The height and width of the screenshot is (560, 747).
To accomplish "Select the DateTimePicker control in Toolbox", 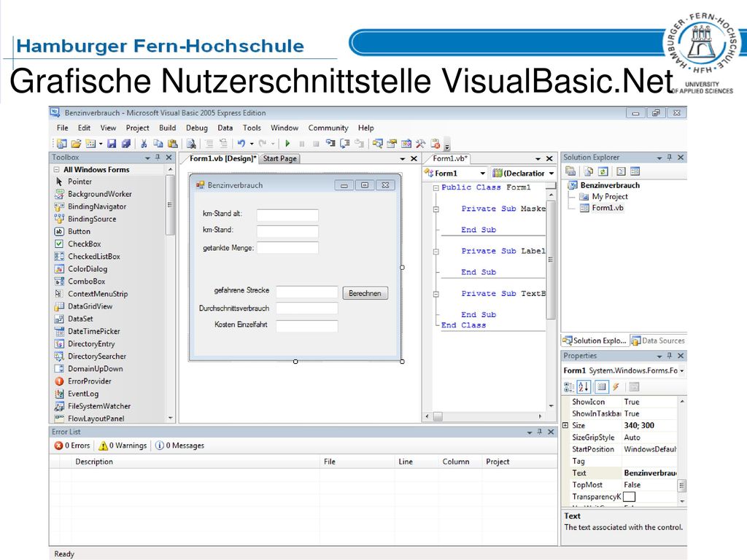I will click(93, 332).
